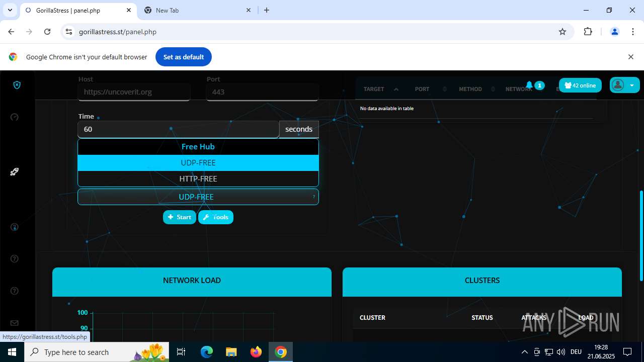Open File Explorer from taskbar
The height and width of the screenshot is (362, 644).
pyautogui.click(x=231, y=352)
